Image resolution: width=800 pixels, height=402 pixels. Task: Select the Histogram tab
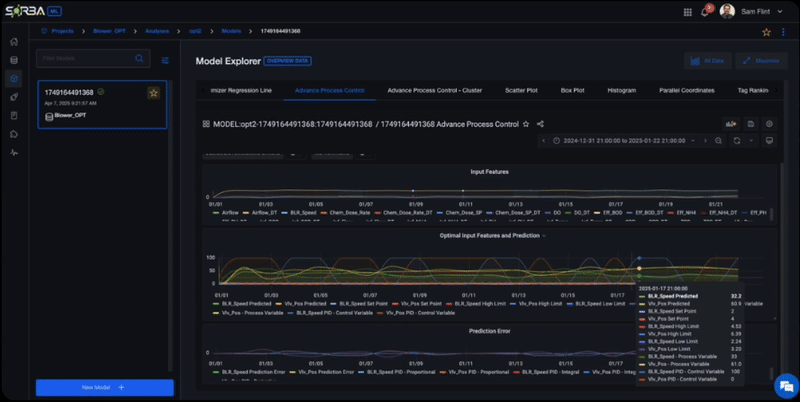point(621,90)
